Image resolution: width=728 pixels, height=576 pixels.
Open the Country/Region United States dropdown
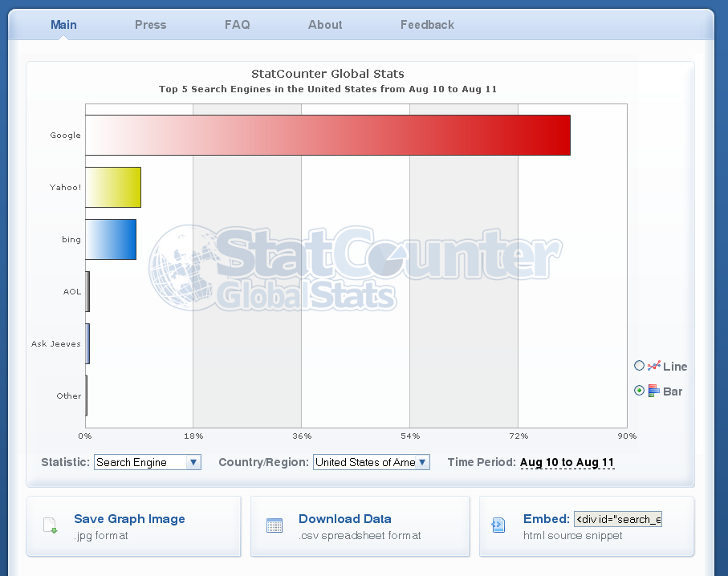(372, 462)
